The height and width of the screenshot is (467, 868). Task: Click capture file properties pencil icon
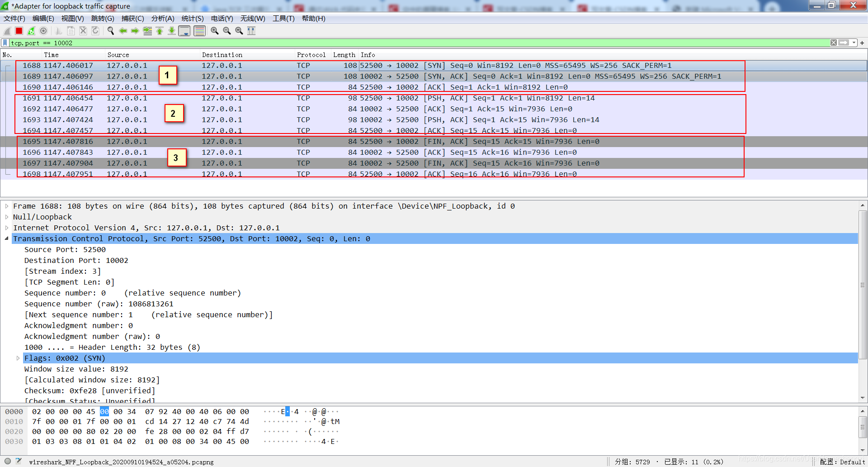(x=19, y=461)
